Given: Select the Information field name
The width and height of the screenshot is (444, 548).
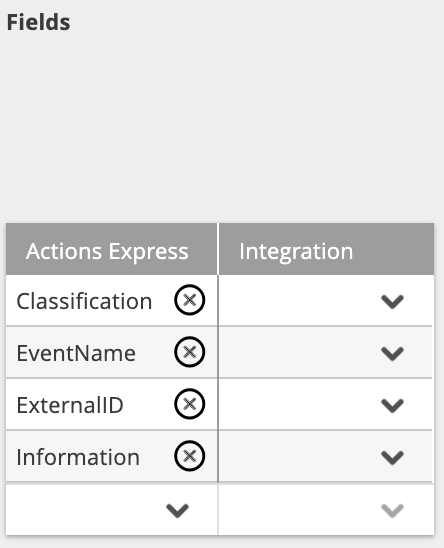Looking at the screenshot, I should pyautogui.click(x=78, y=457).
